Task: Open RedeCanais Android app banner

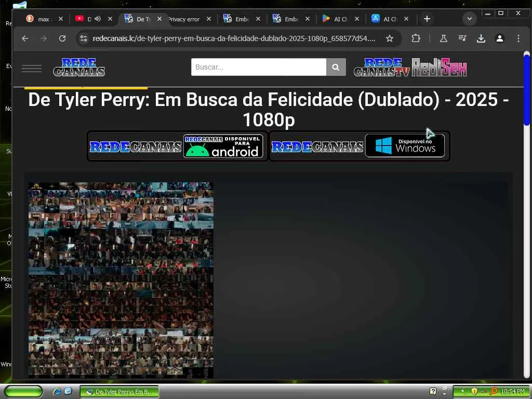Action: (x=178, y=146)
